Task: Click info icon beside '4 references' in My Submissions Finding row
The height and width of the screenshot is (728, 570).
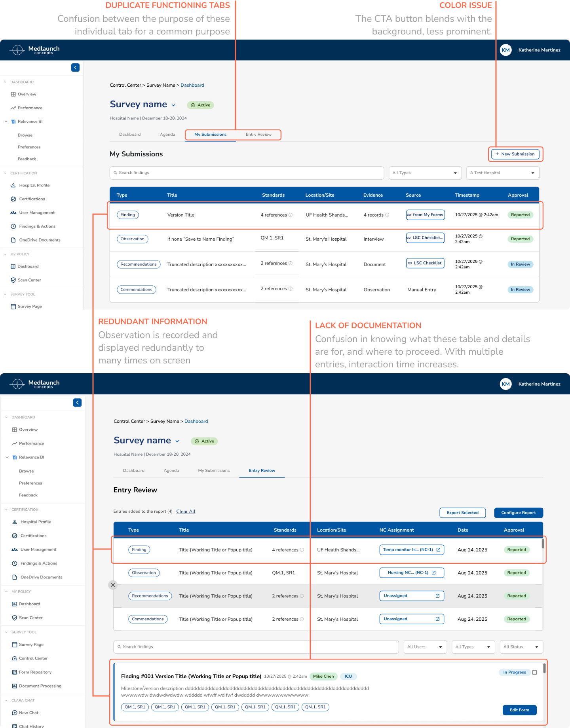Action: pos(291,215)
